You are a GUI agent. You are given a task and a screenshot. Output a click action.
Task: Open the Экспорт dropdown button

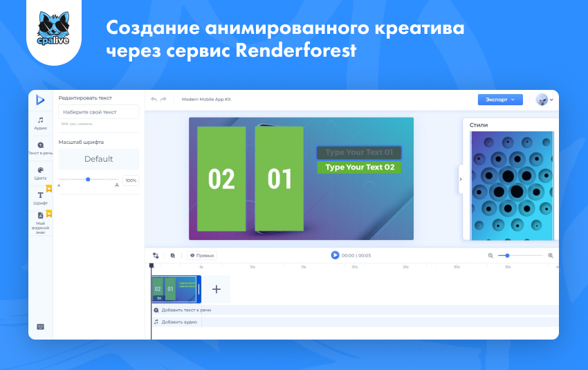[x=500, y=100]
